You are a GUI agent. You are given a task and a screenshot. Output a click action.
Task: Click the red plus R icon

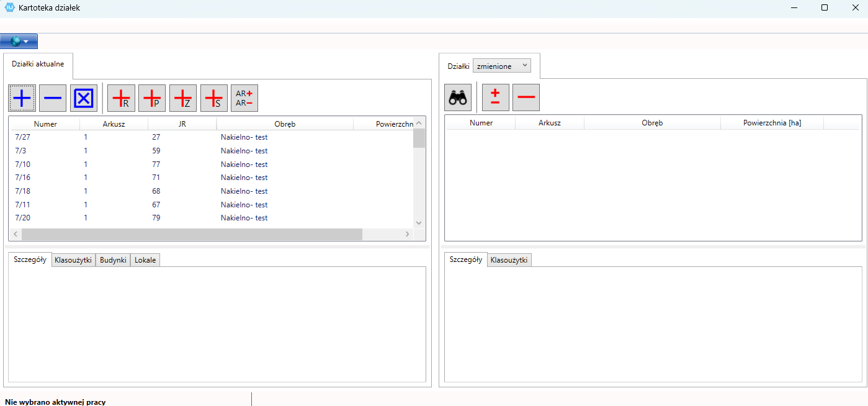click(121, 98)
